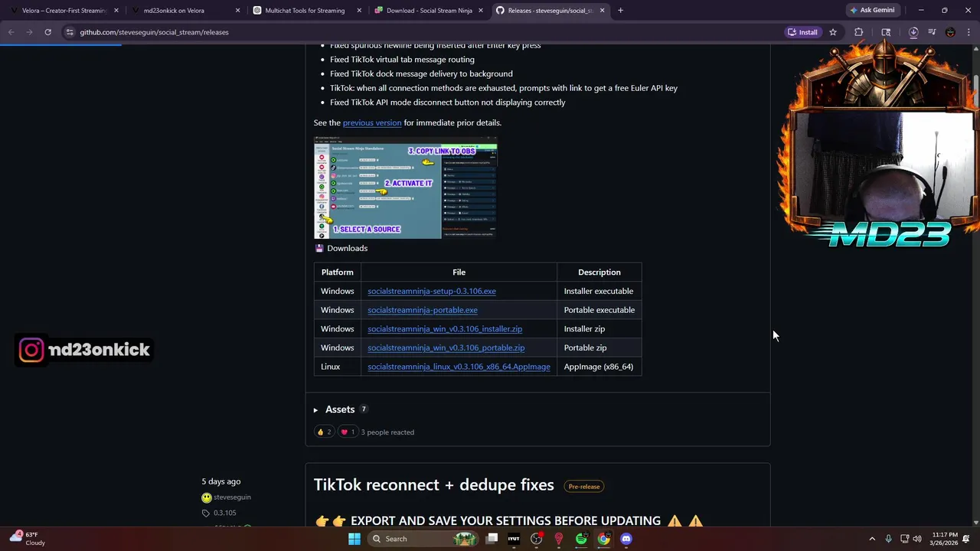980x551 pixels.
Task: Switch to Download - Social Stream Ninja tab
Action: point(429,11)
